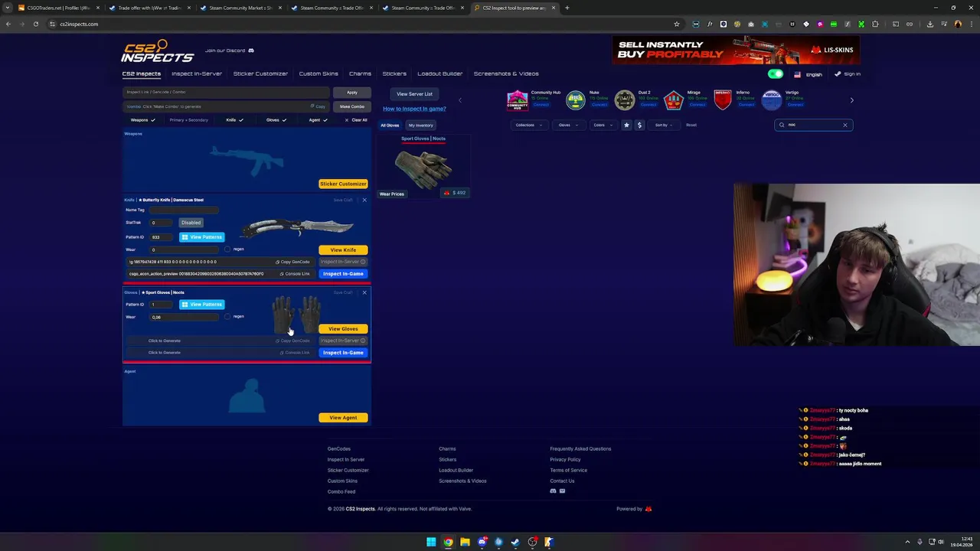Viewport: 980px width, 551px height.
Task: Click the Apply button
Action: [x=352, y=93]
